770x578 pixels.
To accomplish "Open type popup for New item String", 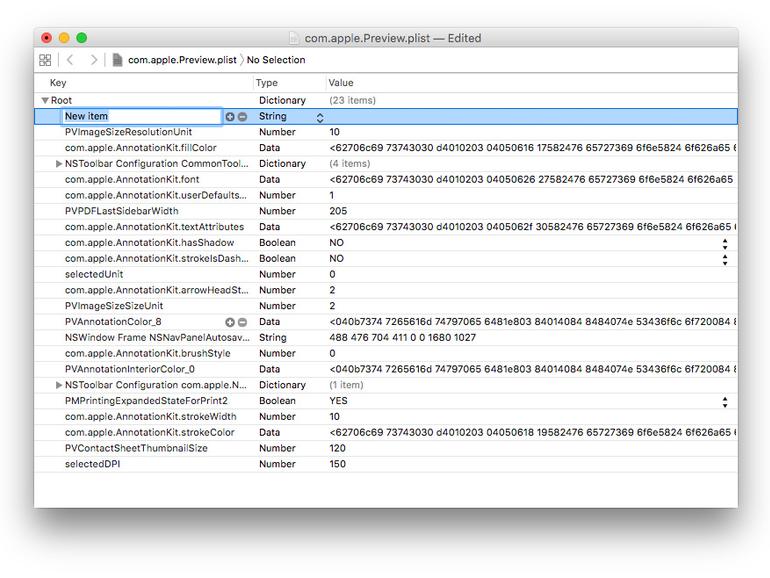I will 320,117.
